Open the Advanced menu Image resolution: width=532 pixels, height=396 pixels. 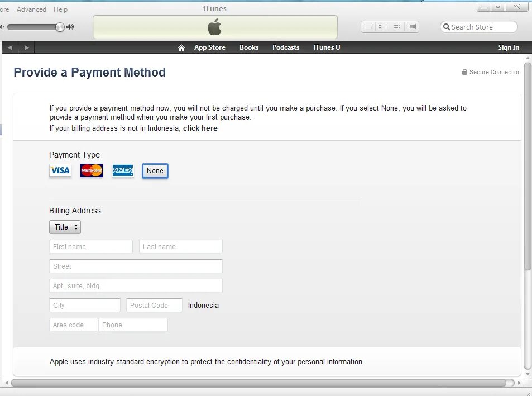32,9
